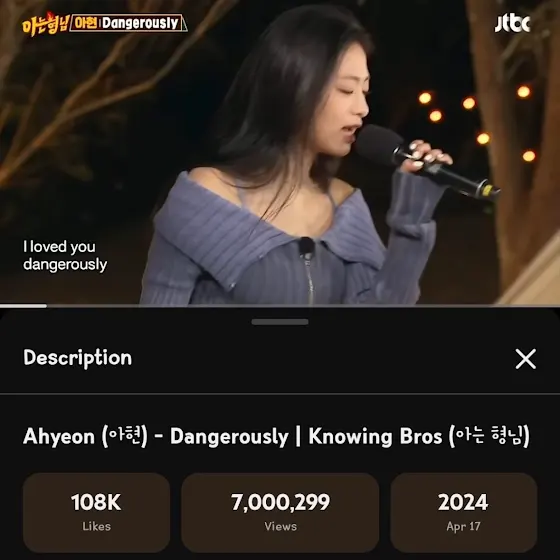560x560 pixels.
Task: Tap the panel drag handle bar
Action: tap(280, 322)
